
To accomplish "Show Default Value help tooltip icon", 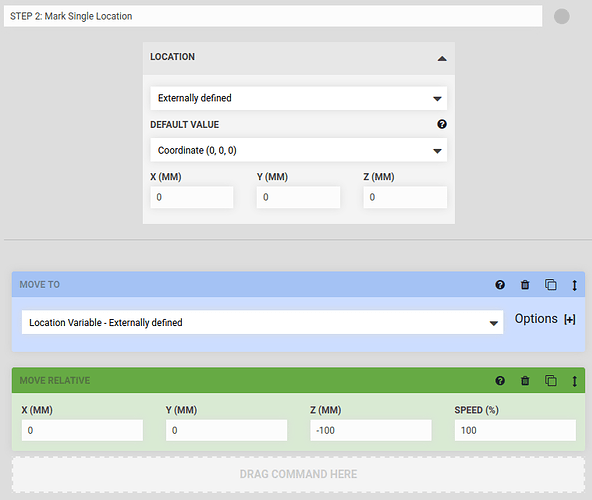I will tap(442, 124).
